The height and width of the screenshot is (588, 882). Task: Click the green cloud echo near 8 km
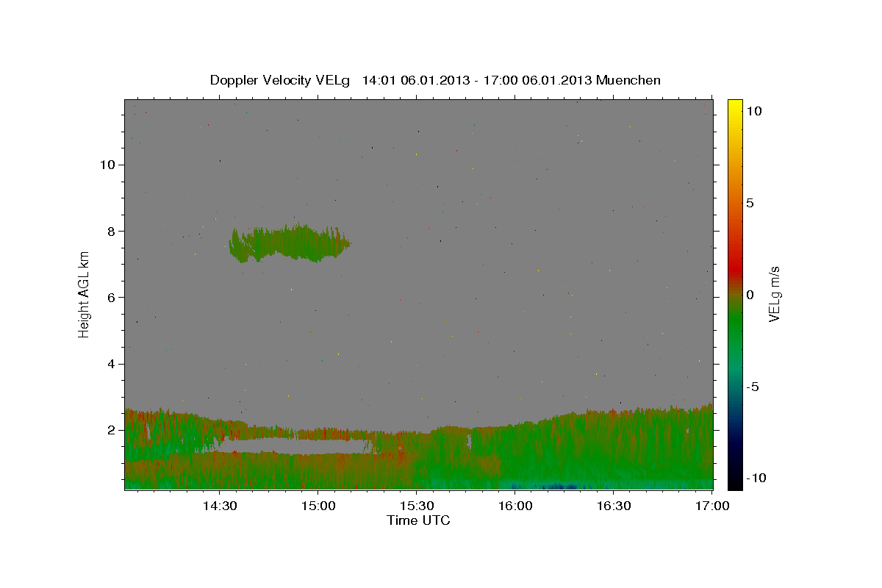point(288,243)
